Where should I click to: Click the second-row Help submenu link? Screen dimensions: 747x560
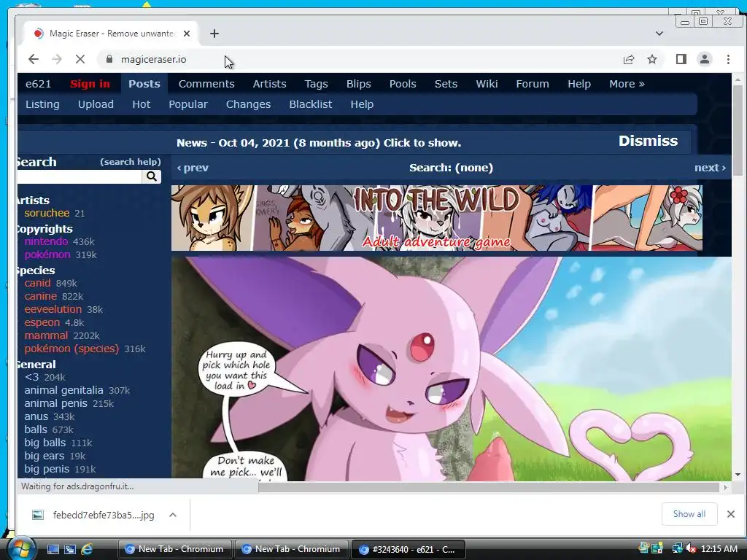362,104
